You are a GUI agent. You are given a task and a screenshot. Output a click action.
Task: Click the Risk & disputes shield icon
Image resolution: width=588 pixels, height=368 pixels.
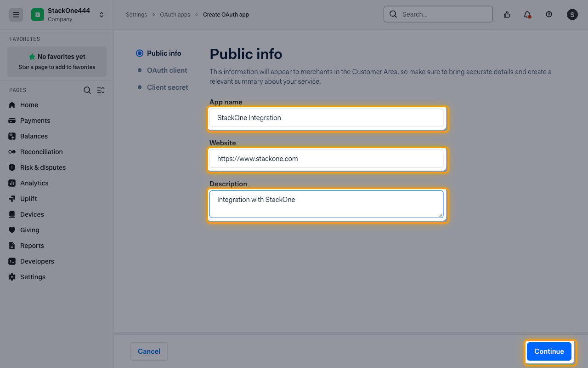(x=12, y=167)
